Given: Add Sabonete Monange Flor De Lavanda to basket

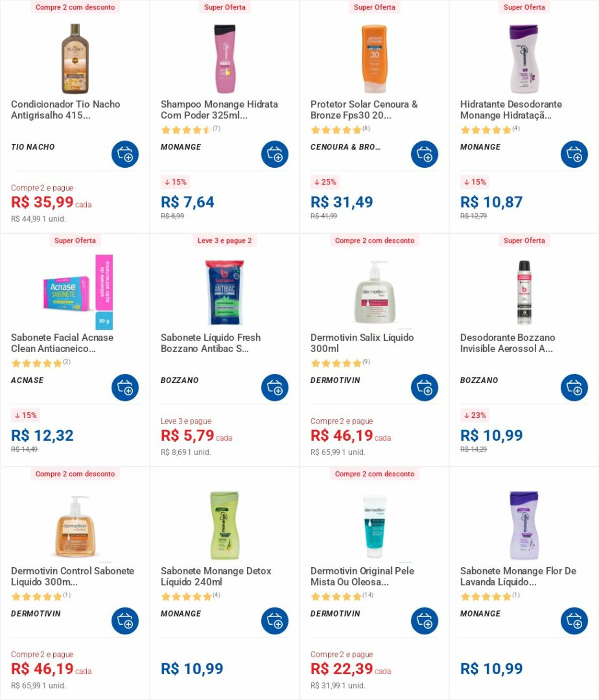Looking at the screenshot, I should pos(574,621).
